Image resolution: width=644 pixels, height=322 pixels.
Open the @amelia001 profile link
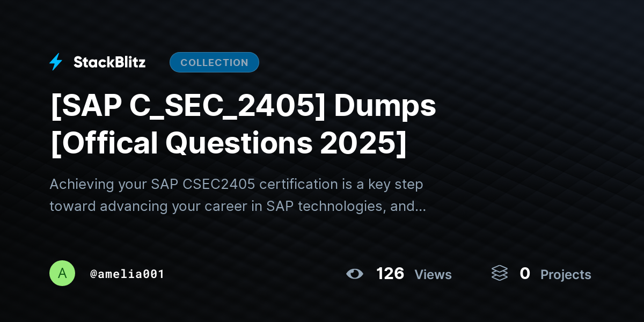(x=127, y=274)
